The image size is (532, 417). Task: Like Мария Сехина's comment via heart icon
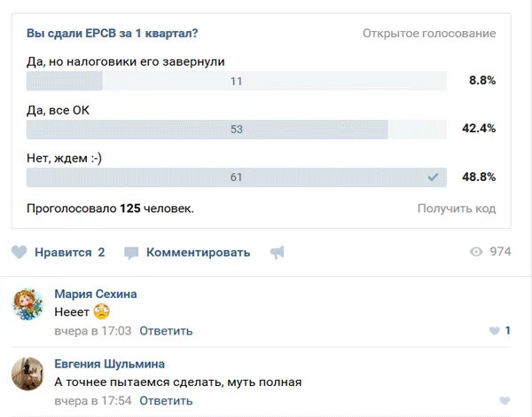tap(495, 330)
